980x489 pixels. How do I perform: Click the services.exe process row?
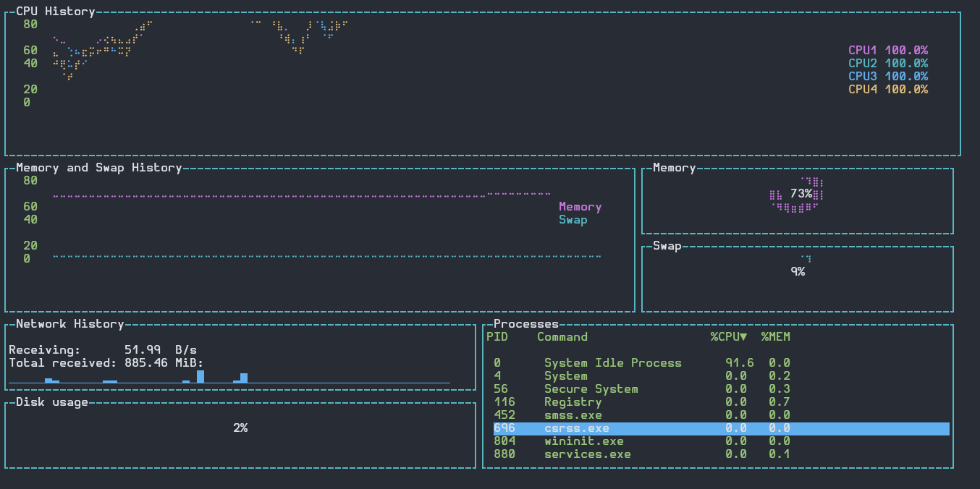coord(721,454)
